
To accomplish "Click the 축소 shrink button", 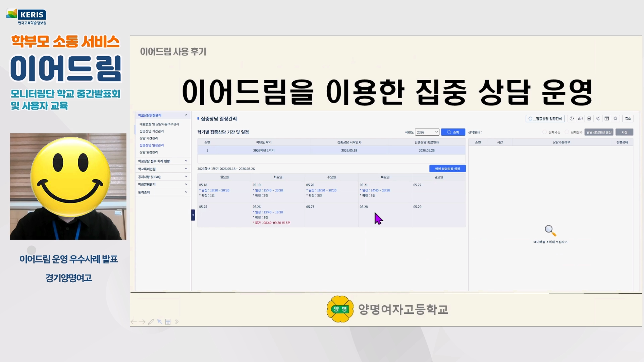I will click(x=628, y=119).
